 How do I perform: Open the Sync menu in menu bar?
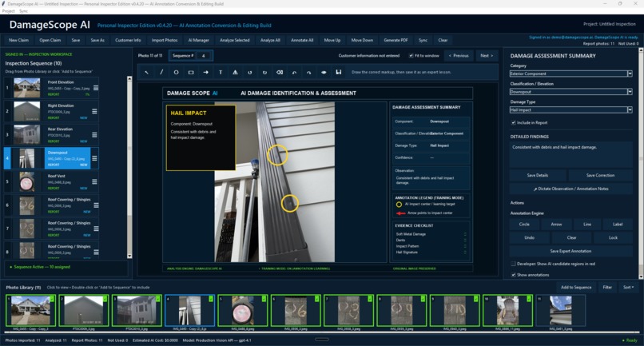click(x=23, y=11)
